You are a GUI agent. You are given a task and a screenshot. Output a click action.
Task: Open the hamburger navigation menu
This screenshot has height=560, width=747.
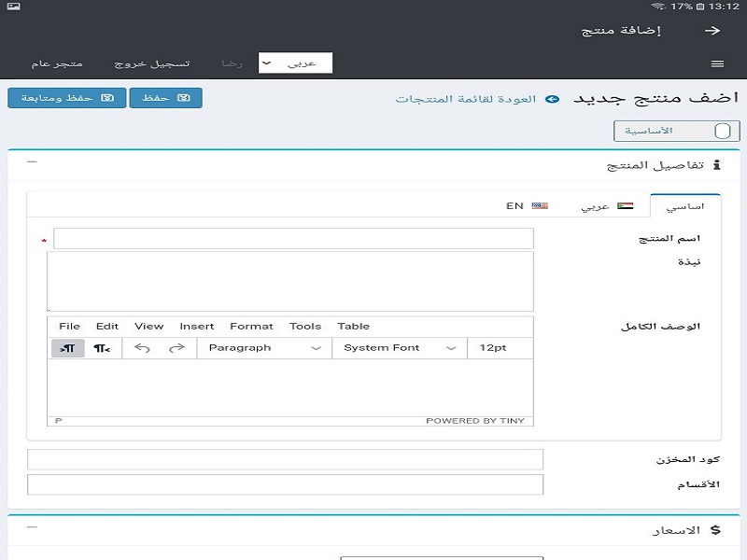pos(717,64)
